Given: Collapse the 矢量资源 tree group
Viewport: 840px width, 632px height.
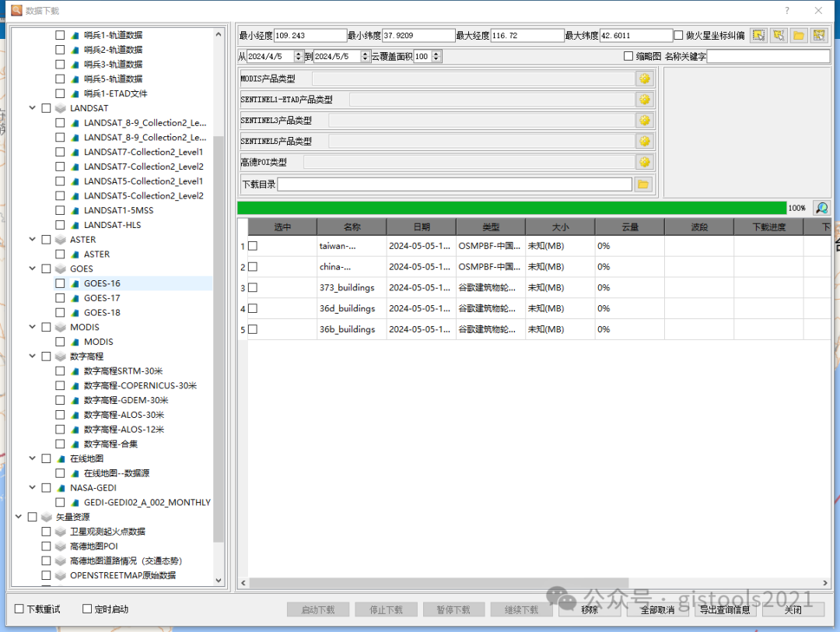Looking at the screenshot, I should coord(18,517).
